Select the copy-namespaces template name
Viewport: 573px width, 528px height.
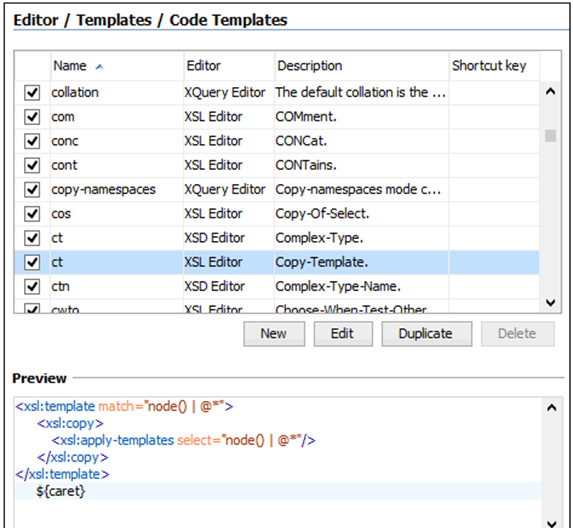103,190
